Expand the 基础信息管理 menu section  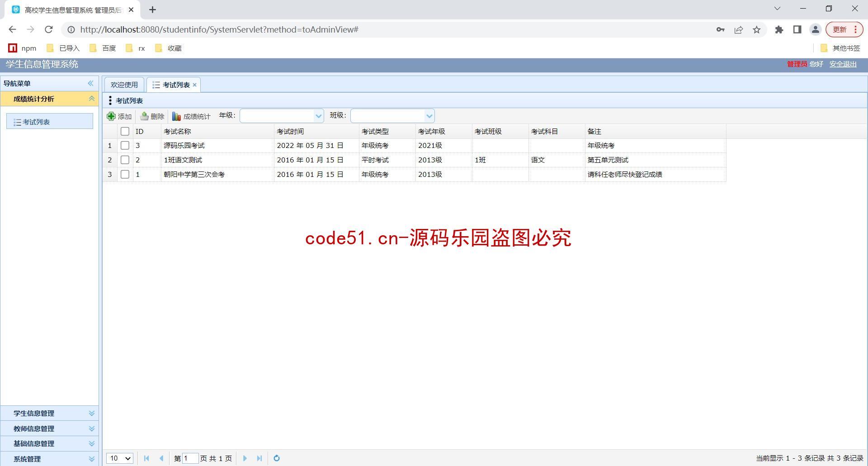49,444
